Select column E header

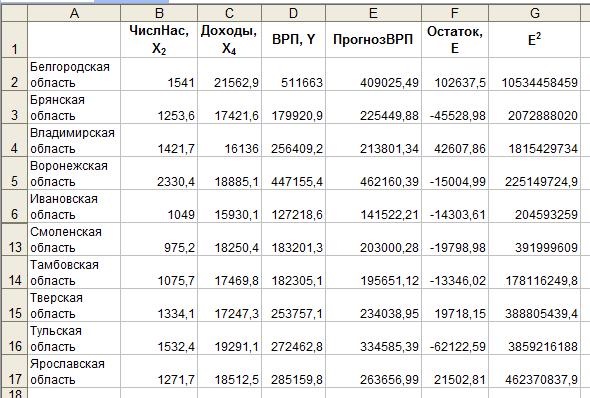pos(373,13)
